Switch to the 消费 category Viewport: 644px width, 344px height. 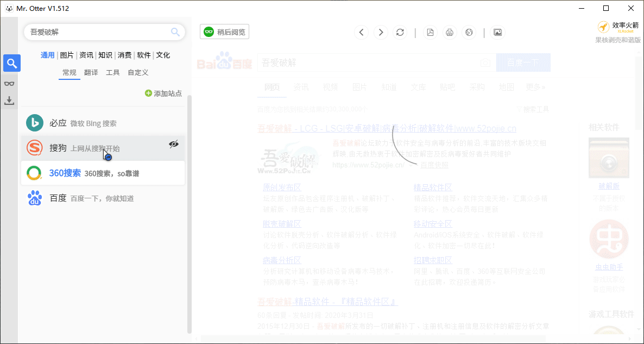point(124,55)
